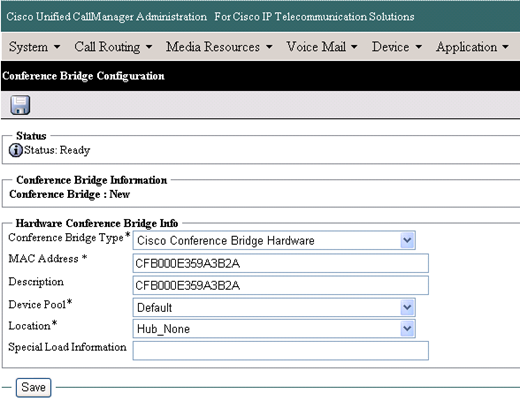The width and height of the screenshot is (520, 401).
Task: Click the Conference Bridge Information heading
Action: click(x=92, y=180)
